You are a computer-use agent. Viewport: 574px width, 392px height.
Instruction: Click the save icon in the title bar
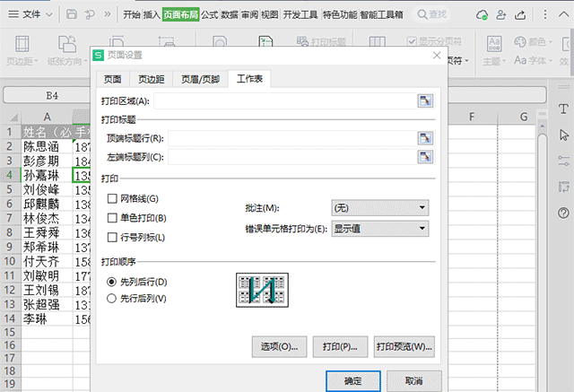click(x=71, y=14)
